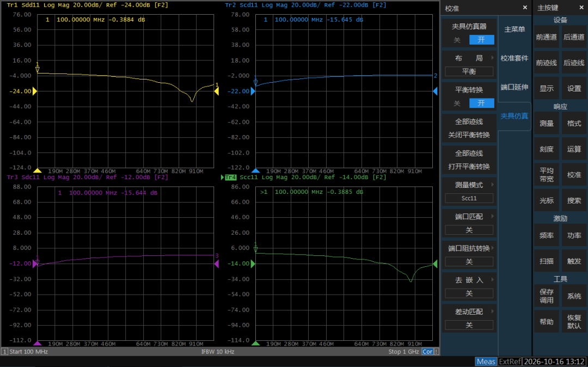This screenshot has height=367, width=588.
Task: Activate the Tr4 trace label badge
Action: point(231,178)
